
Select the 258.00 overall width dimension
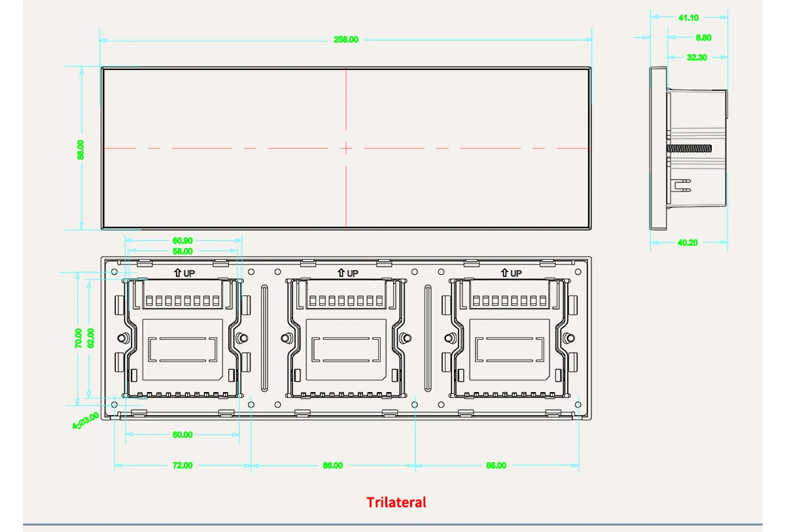click(346, 39)
